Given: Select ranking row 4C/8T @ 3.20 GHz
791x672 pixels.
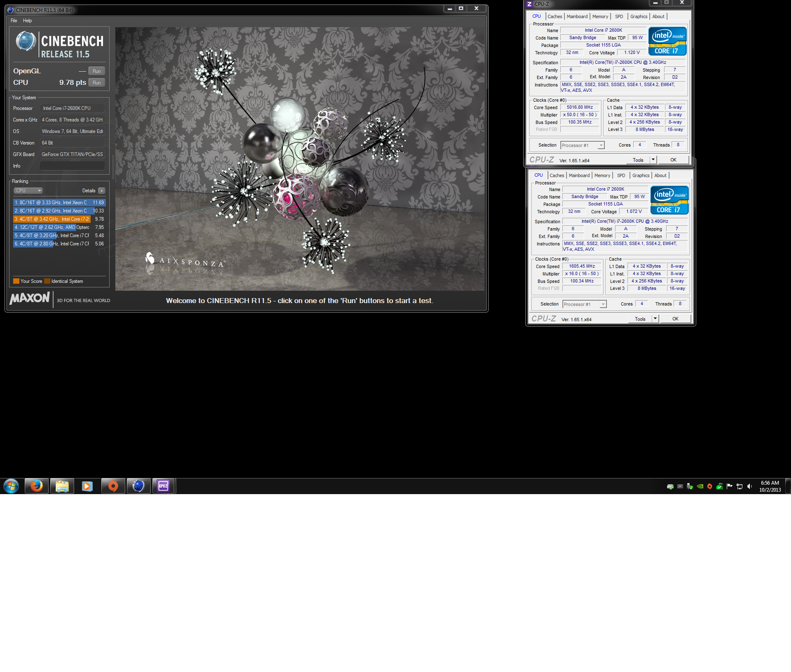Looking at the screenshot, I should tap(59, 236).
